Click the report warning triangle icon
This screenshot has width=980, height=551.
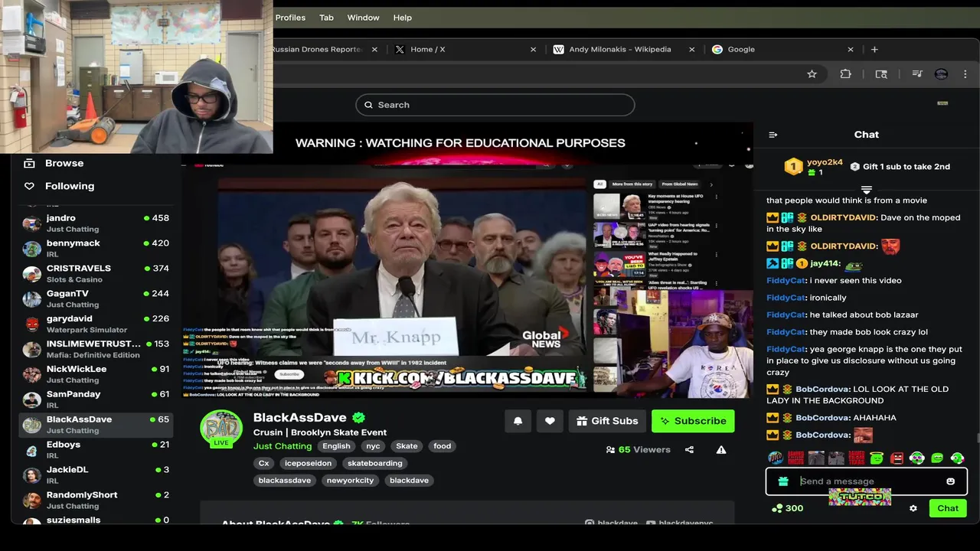click(721, 450)
